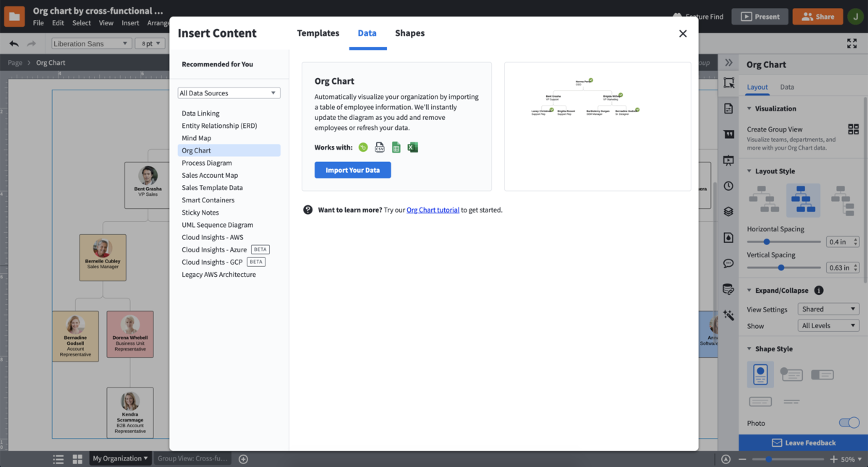The height and width of the screenshot is (467, 868).
Task: Open the History clock panel icon
Action: pos(728,186)
